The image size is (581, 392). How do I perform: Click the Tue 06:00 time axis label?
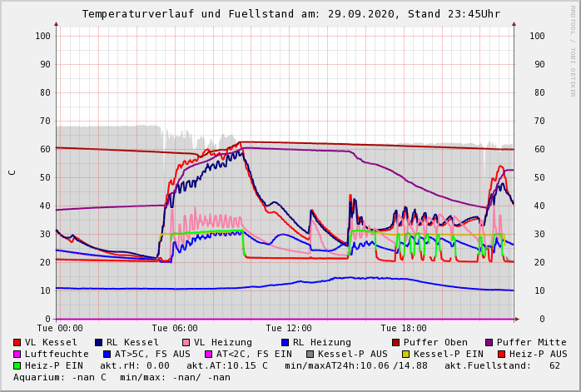click(175, 329)
